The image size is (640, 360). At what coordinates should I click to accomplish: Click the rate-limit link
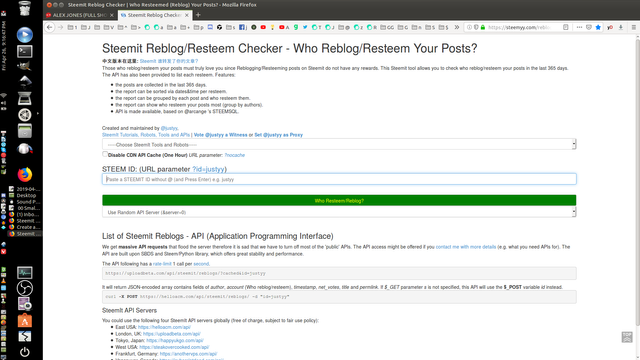click(x=162, y=264)
